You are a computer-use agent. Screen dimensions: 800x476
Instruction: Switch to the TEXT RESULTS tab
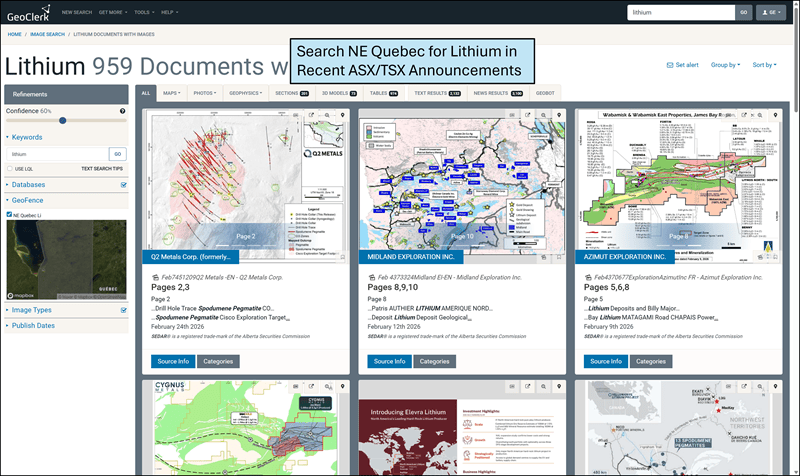pos(437,93)
